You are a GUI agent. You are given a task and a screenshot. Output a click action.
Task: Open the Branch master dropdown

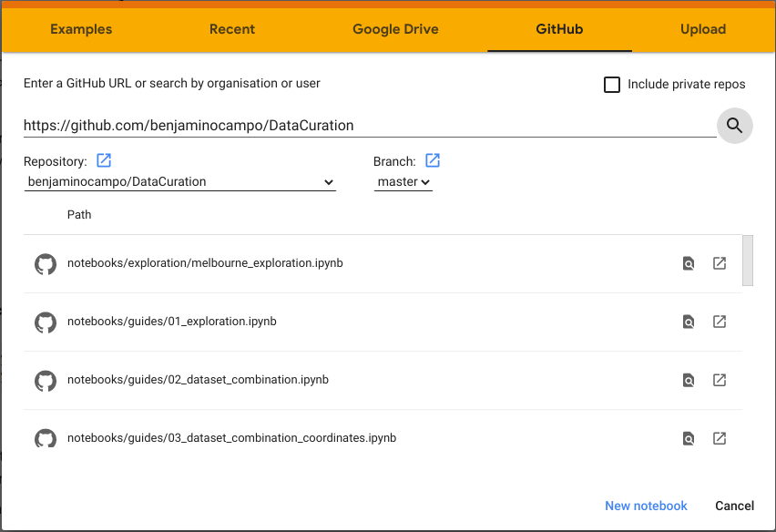(x=403, y=182)
